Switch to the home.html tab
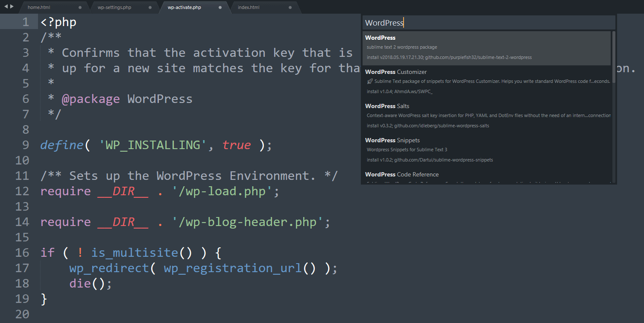The width and height of the screenshot is (644, 323). [39, 7]
